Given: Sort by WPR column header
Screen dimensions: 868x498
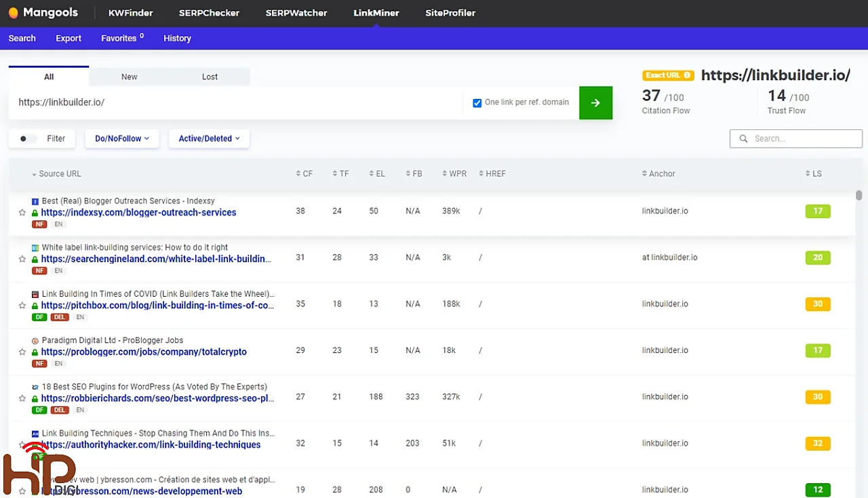Looking at the screenshot, I should click(x=454, y=174).
